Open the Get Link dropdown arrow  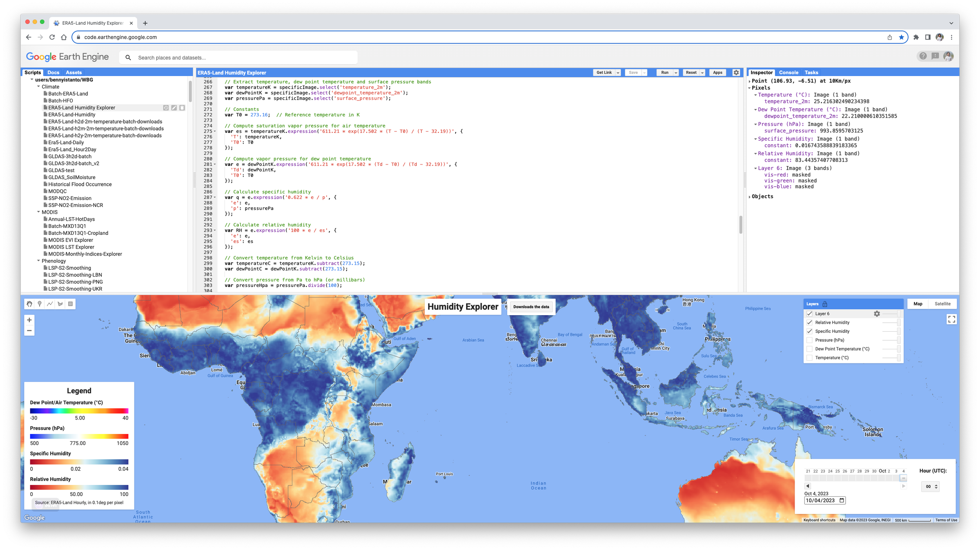tap(618, 73)
